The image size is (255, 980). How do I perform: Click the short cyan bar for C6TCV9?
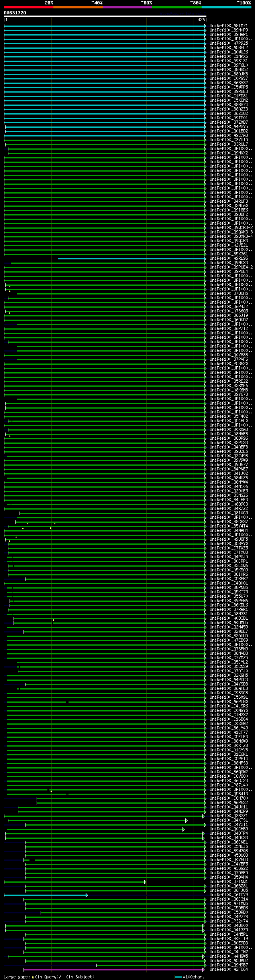(46, 895)
